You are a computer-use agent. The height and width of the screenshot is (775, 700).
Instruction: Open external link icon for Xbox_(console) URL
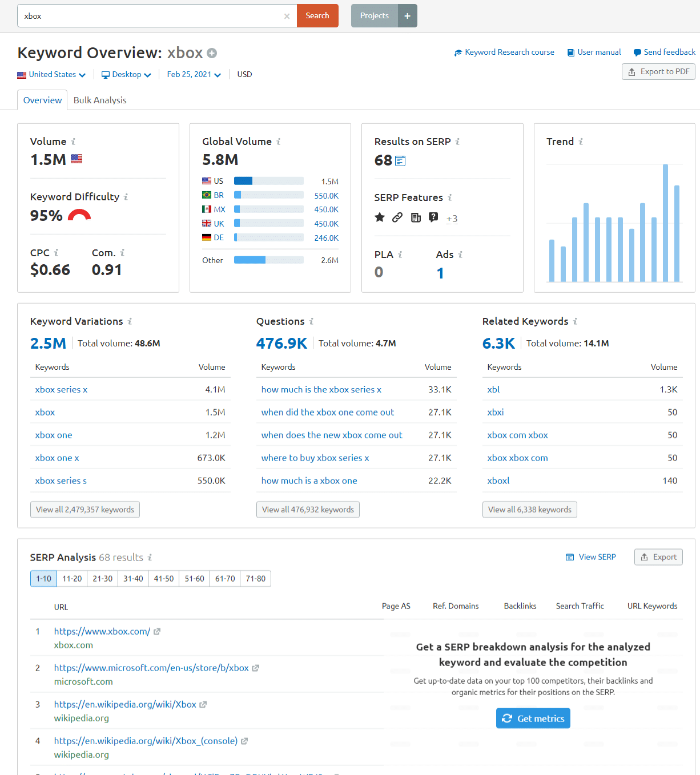pos(244,741)
